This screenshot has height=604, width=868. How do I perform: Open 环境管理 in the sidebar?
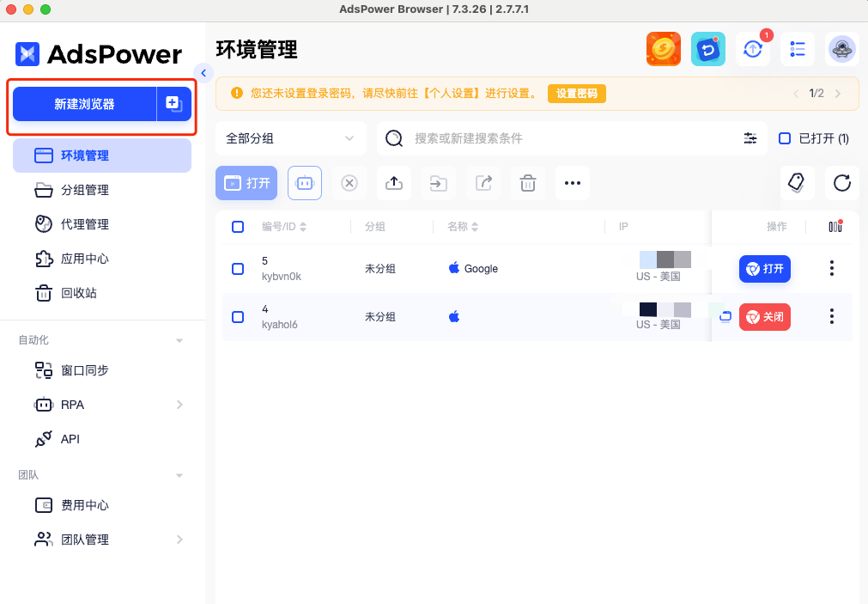click(x=102, y=156)
